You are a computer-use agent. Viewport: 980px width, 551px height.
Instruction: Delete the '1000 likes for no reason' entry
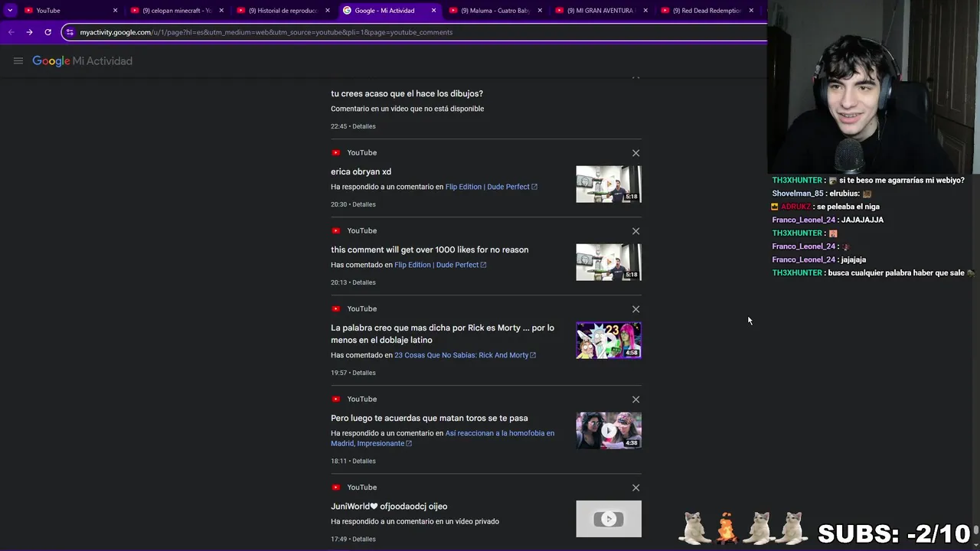[635, 231]
